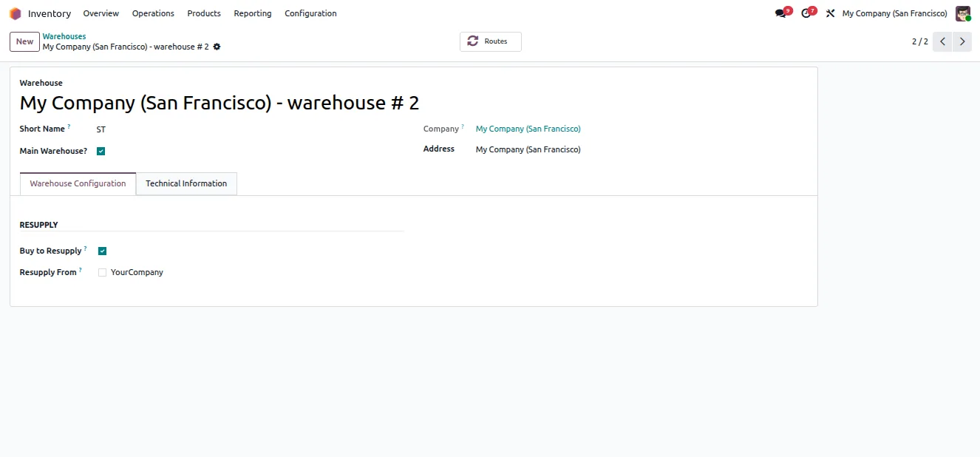The image size is (980, 457).
Task: Switch to Technical Information tab
Action: [x=186, y=183]
